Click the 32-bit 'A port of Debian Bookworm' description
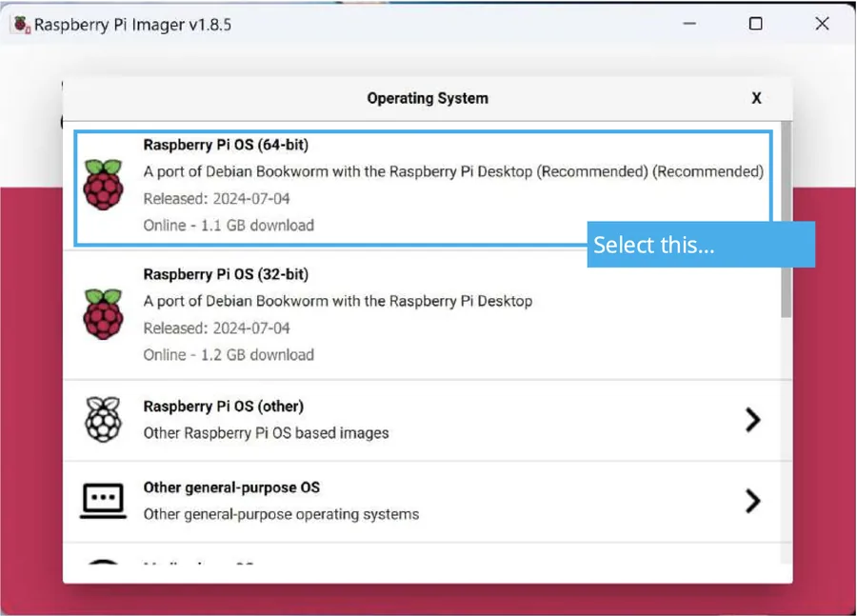857x616 pixels. pyautogui.click(x=338, y=301)
